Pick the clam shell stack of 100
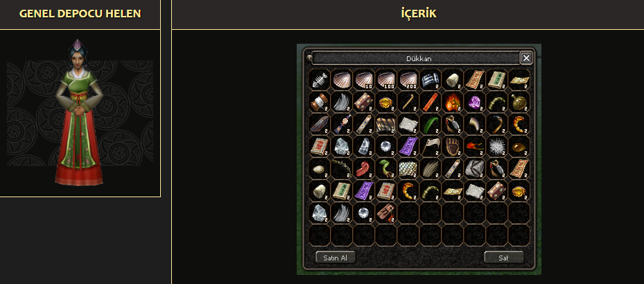This screenshot has height=284, width=644. coord(385,80)
